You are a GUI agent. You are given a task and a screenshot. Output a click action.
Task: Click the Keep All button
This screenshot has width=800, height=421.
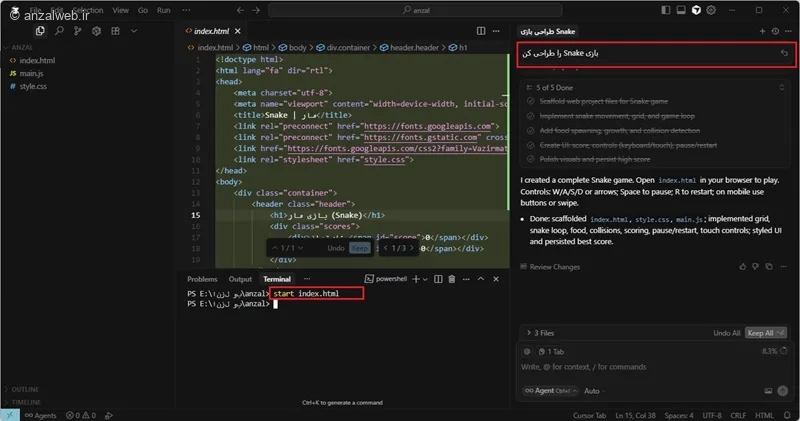click(763, 332)
